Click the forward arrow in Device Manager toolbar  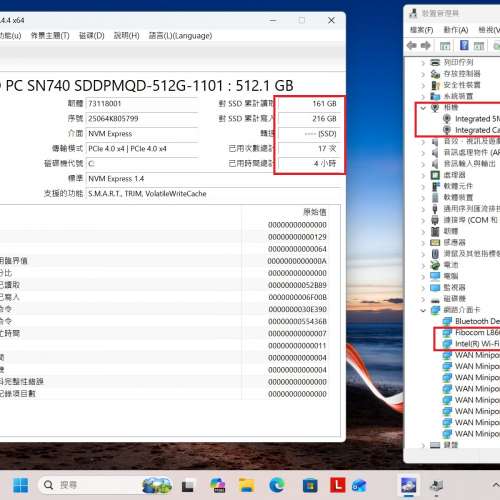click(426, 45)
